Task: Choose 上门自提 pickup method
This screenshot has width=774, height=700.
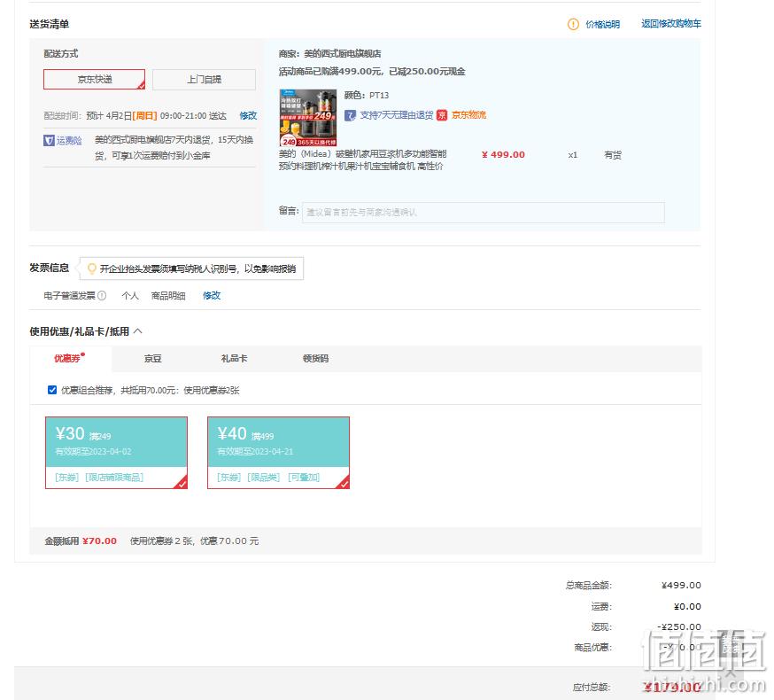Action: pos(204,80)
